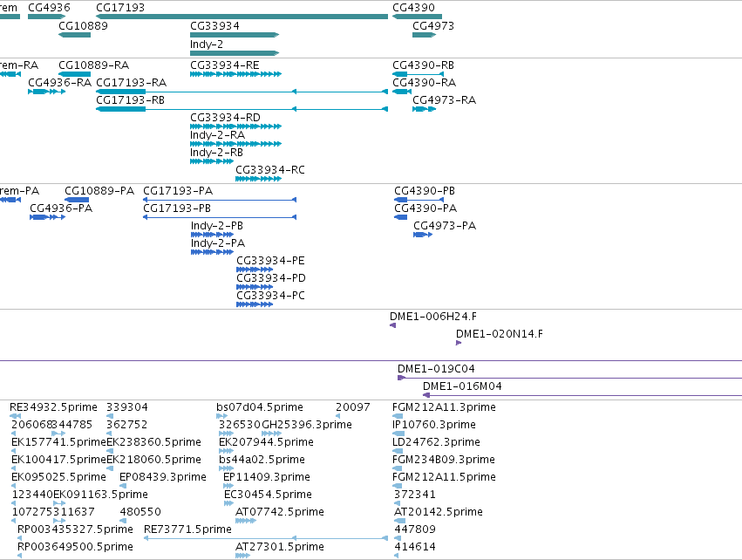
Task: Click the RE73771.5prime EST label
Action: click(187, 529)
